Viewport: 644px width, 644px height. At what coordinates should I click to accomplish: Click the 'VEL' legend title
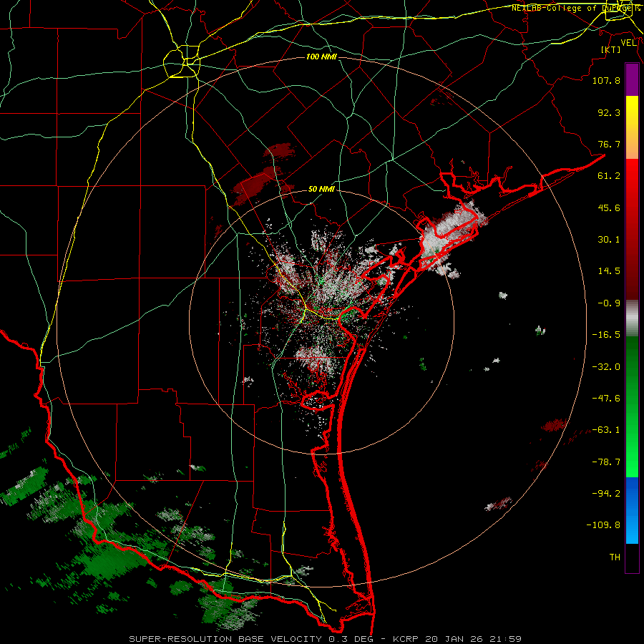pos(629,43)
